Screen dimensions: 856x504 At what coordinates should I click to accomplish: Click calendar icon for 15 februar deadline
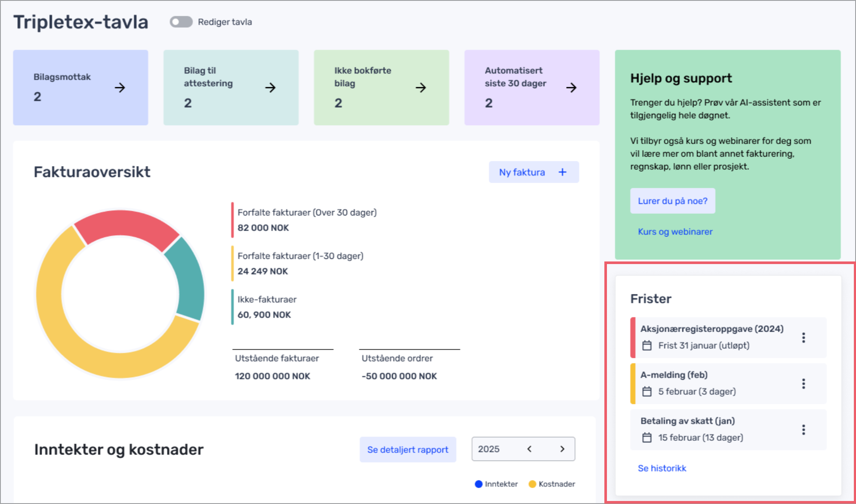tap(647, 437)
